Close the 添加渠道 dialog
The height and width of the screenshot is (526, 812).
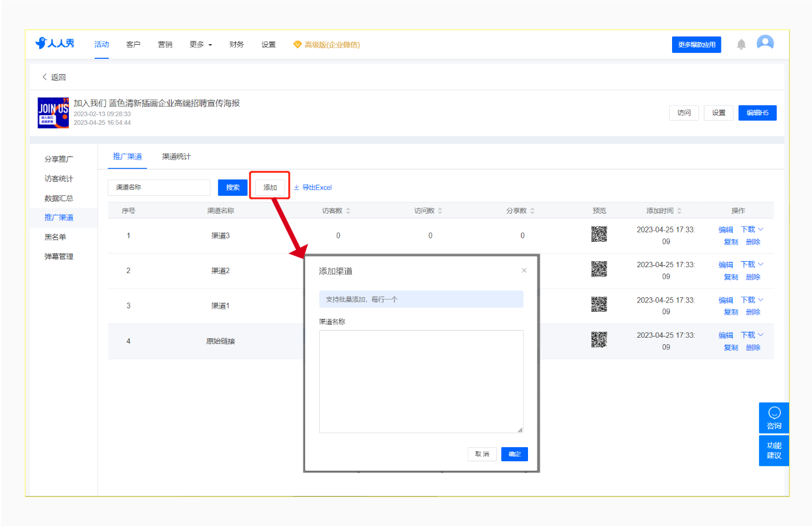coord(524,271)
